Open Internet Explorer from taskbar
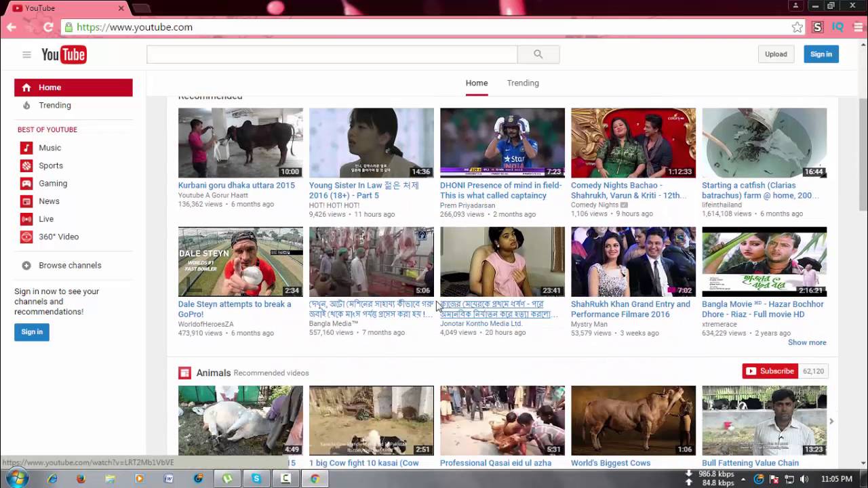This screenshot has height=488, width=868. click(52, 479)
